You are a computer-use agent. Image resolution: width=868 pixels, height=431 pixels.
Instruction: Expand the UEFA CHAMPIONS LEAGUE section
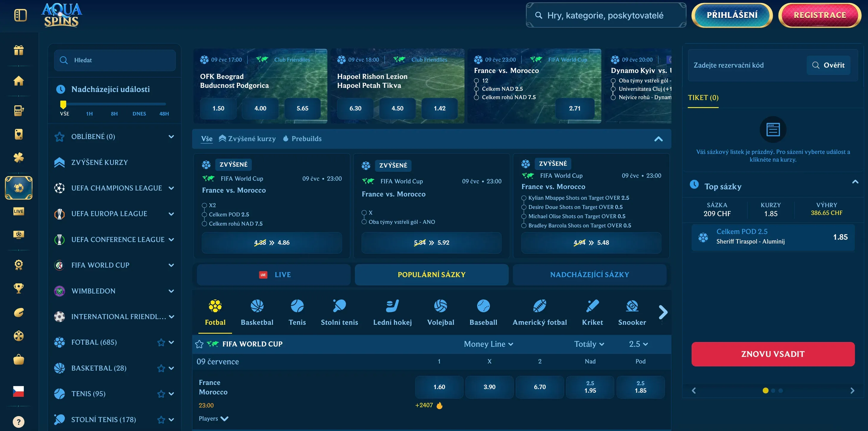click(171, 188)
